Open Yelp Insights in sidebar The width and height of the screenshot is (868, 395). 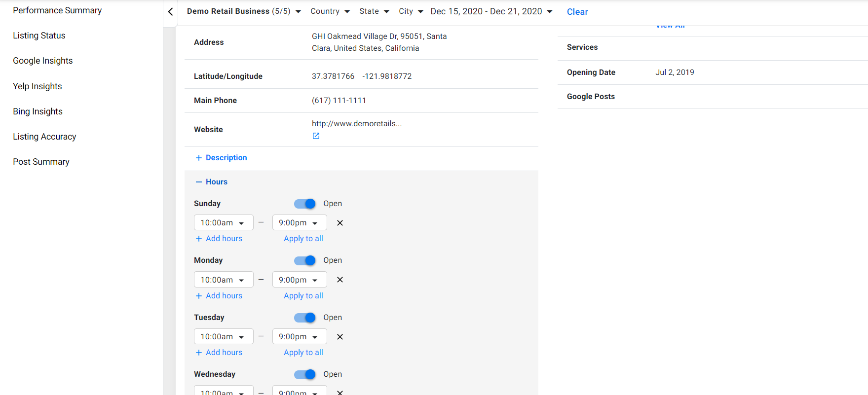point(38,86)
